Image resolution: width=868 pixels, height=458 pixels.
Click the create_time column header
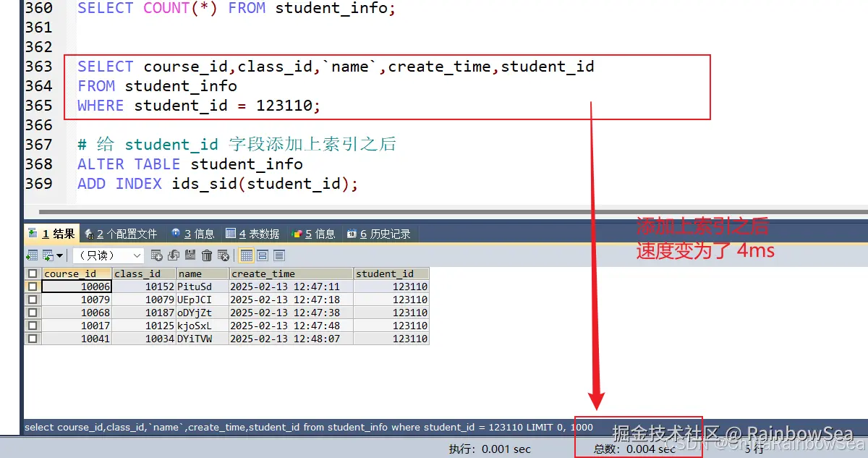pyautogui.click(x=292, y=273)
